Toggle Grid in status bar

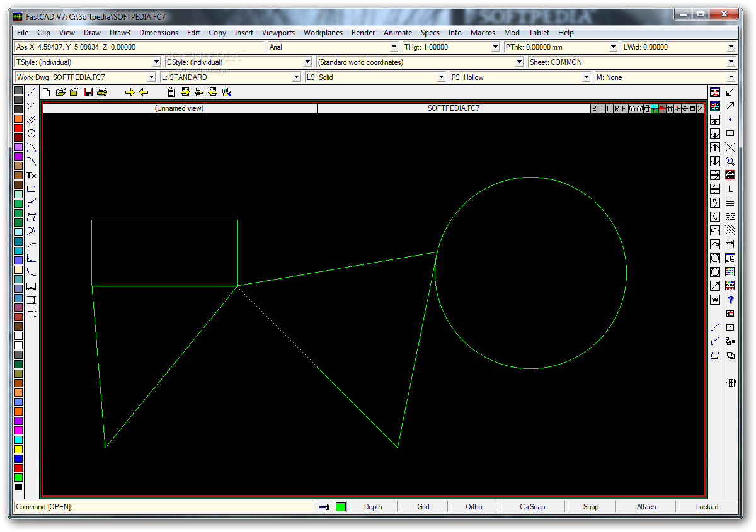coord(423,506)
